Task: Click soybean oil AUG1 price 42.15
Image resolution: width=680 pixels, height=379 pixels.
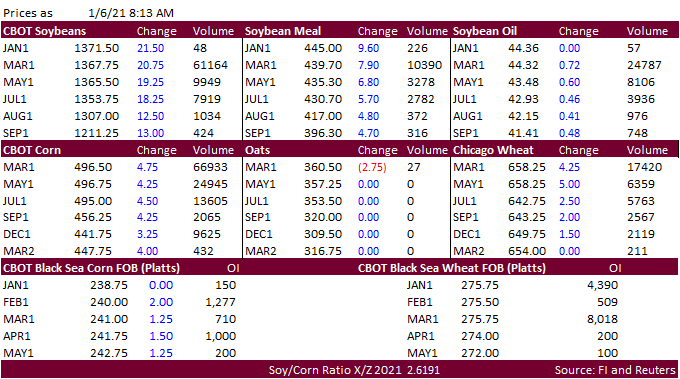Action: [x=523, y=116]
